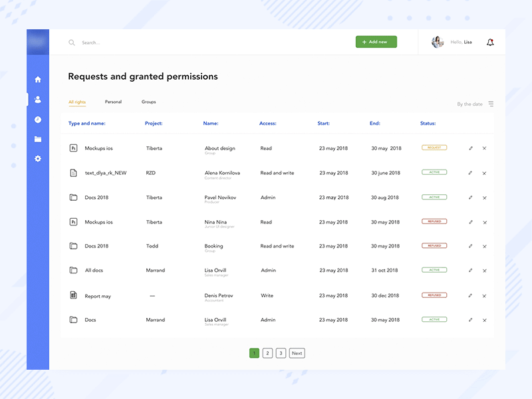Click the search magnifier icon
Image resolution: width=532 pixels, height=399 pixels.
point(71,42)
